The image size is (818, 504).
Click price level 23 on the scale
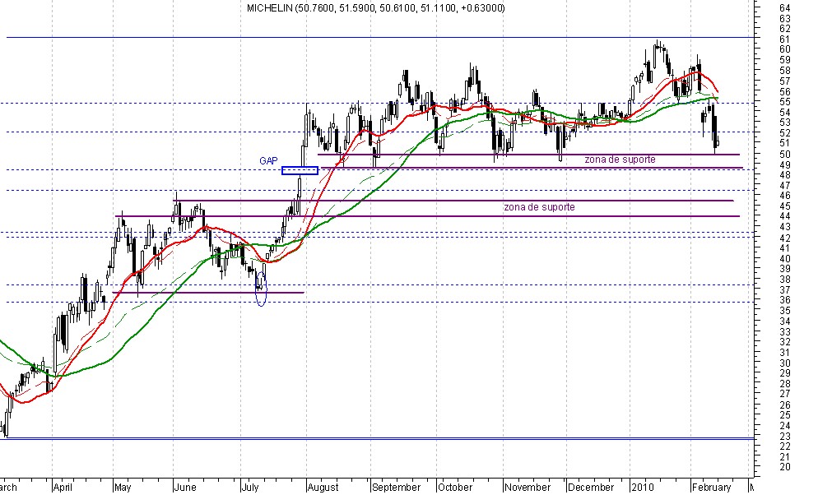click(x=784, y=437)
